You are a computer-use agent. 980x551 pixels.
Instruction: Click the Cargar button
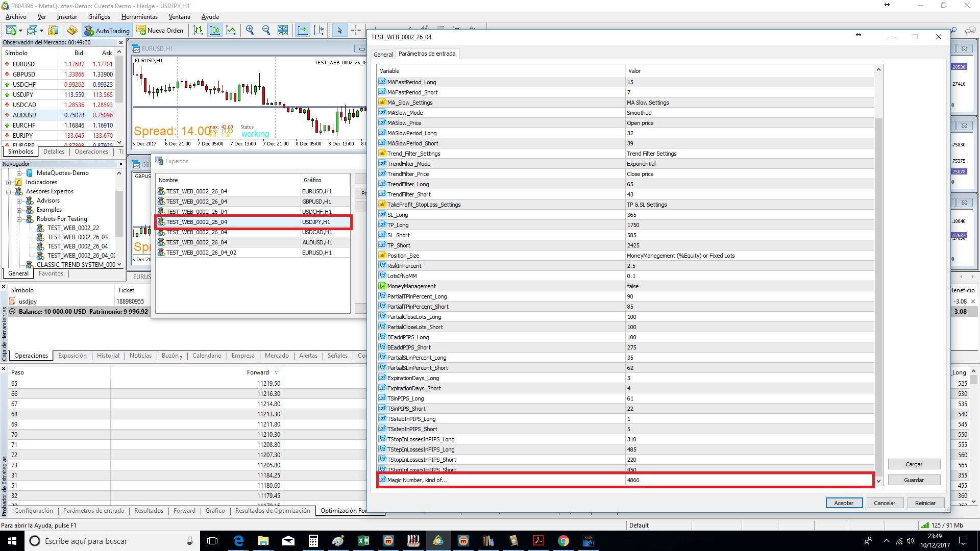pyautogui.click(x=914, y=464)
